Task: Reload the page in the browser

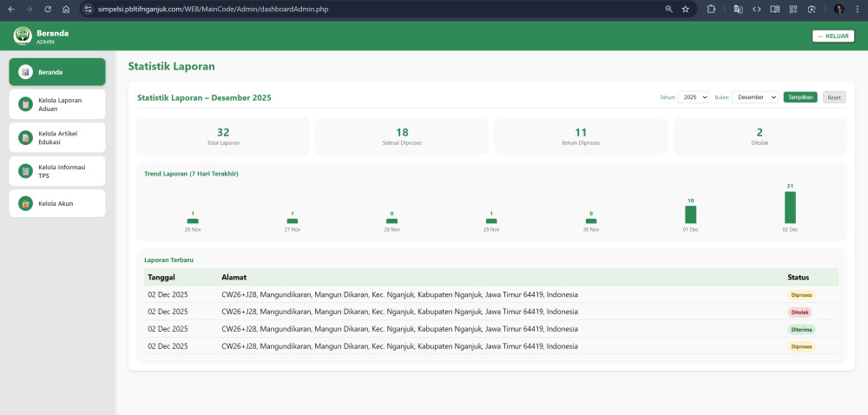Action: 47,9
